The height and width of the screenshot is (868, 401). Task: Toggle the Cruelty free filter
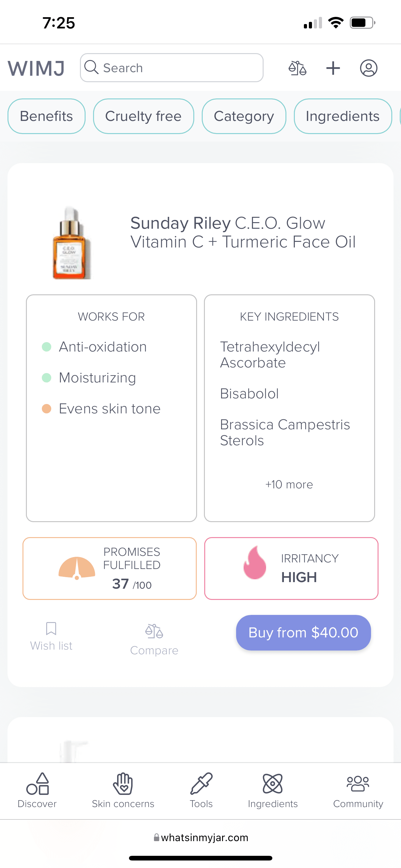pyautogui.click(x=143, y=116)
